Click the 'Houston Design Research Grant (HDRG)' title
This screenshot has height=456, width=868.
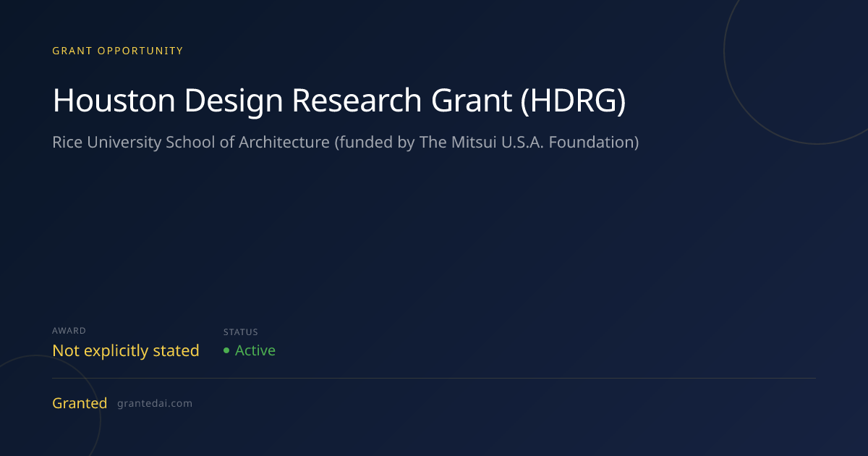[x=339, y=101]
